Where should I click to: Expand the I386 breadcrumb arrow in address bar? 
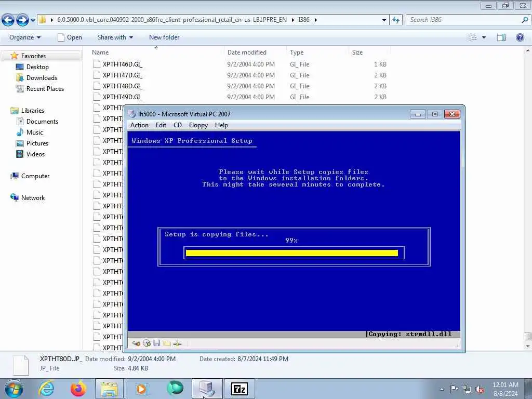[315, 20]
